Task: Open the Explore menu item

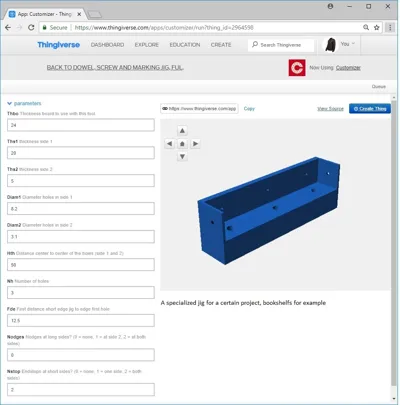Action: (147, 45)
